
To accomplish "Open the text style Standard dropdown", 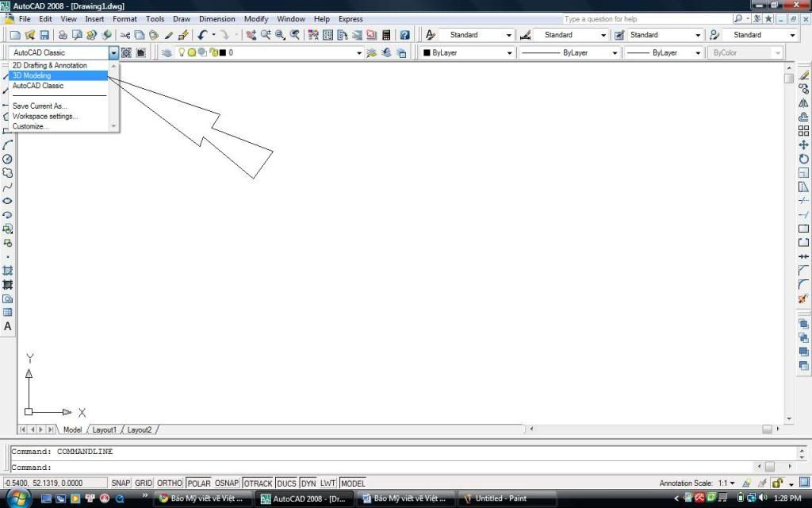I will pyautogui.click(x=509, y=35).
